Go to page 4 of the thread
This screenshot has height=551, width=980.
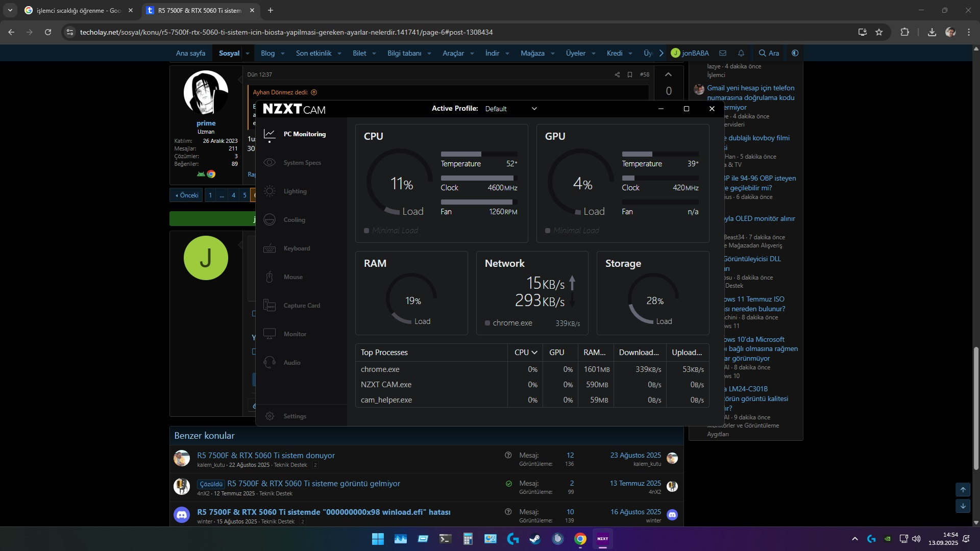click(233, 195)
